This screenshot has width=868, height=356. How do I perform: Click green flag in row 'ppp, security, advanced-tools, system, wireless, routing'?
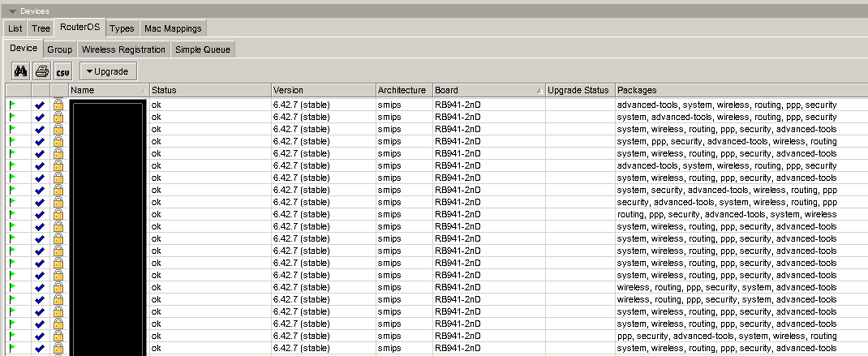pyautogui.click(x=13, y=336)
